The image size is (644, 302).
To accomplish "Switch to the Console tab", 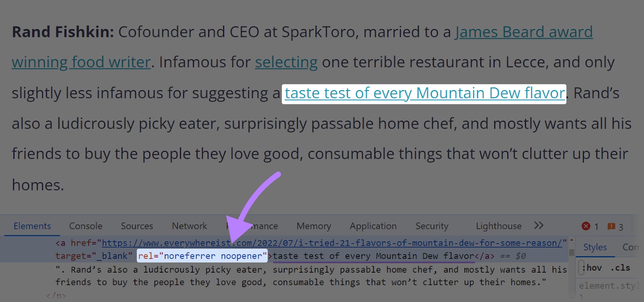I will (86, 226).
